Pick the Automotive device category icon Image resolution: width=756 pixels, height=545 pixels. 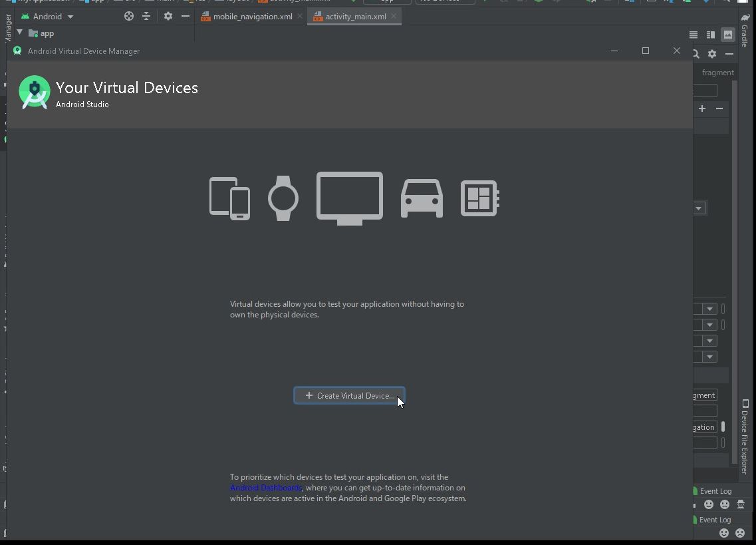(x=422, y=198)
